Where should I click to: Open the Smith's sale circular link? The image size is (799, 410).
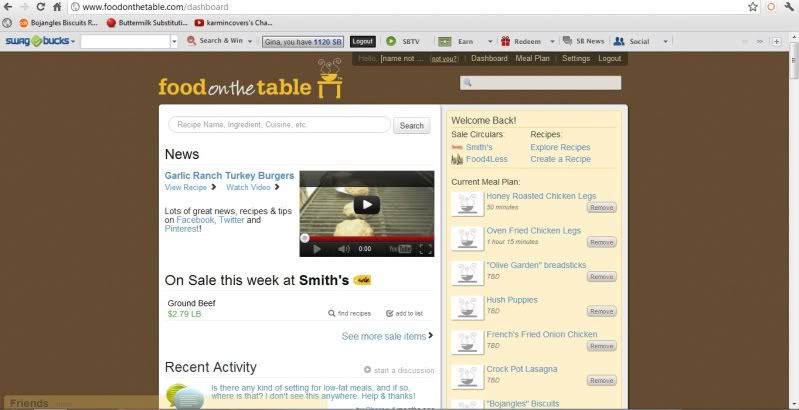[x=479, y=147]
